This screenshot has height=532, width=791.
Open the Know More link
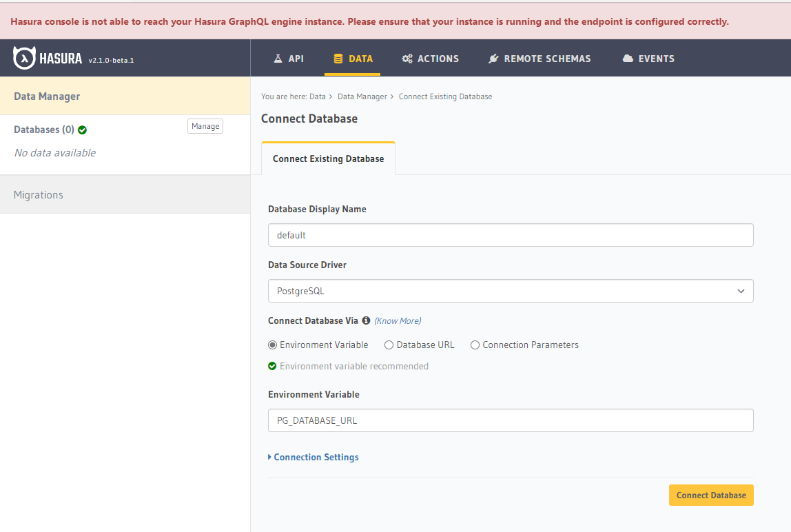[395, 320]
